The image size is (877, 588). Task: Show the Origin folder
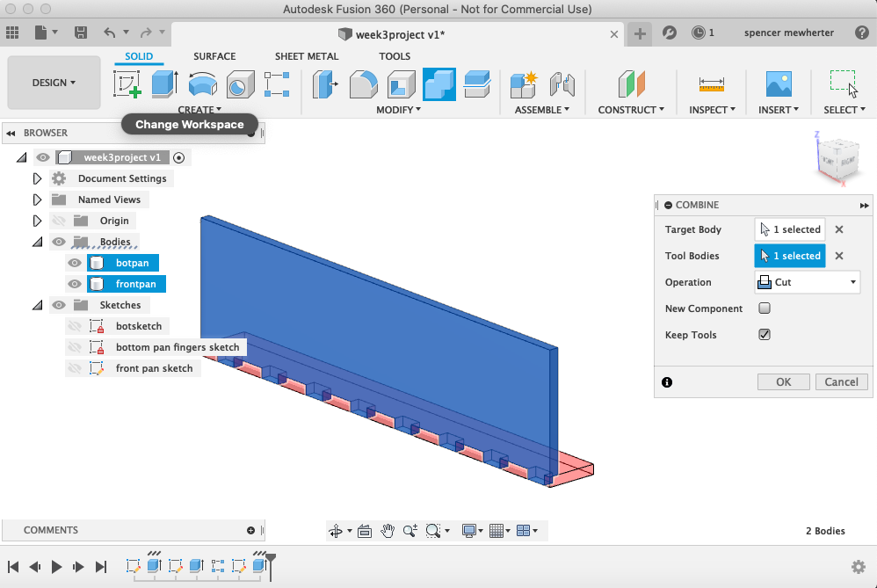click(59, 221)
